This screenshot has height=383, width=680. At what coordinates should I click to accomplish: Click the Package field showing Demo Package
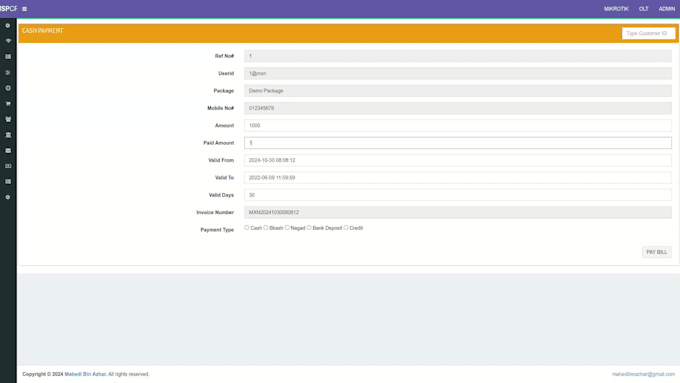(458, 91)
